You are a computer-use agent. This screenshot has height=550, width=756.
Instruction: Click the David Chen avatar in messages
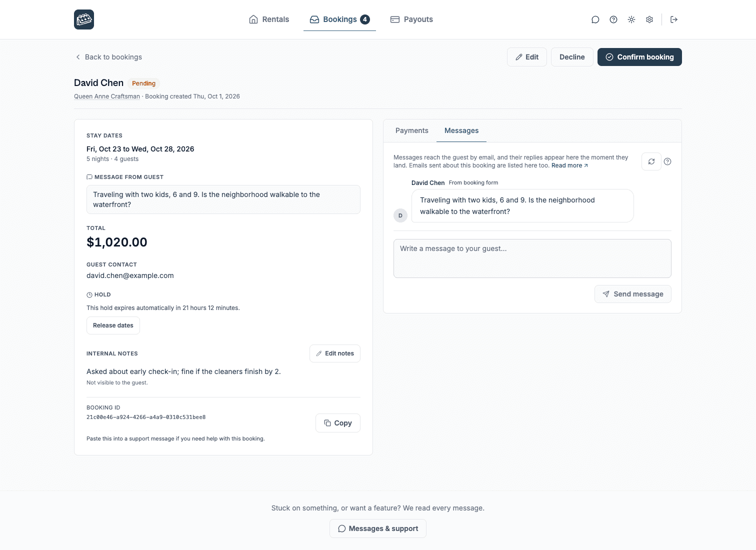pos(400,215)
